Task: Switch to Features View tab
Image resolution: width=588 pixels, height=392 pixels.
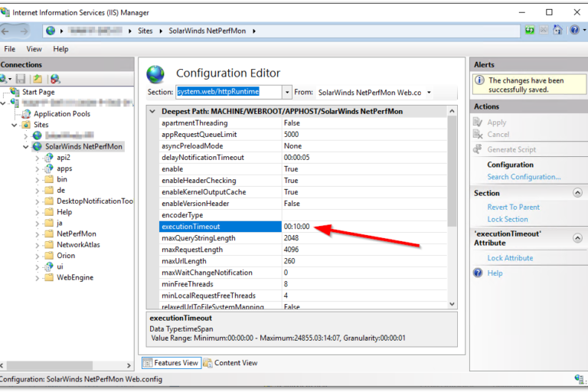Action: (x=171, y=363)
